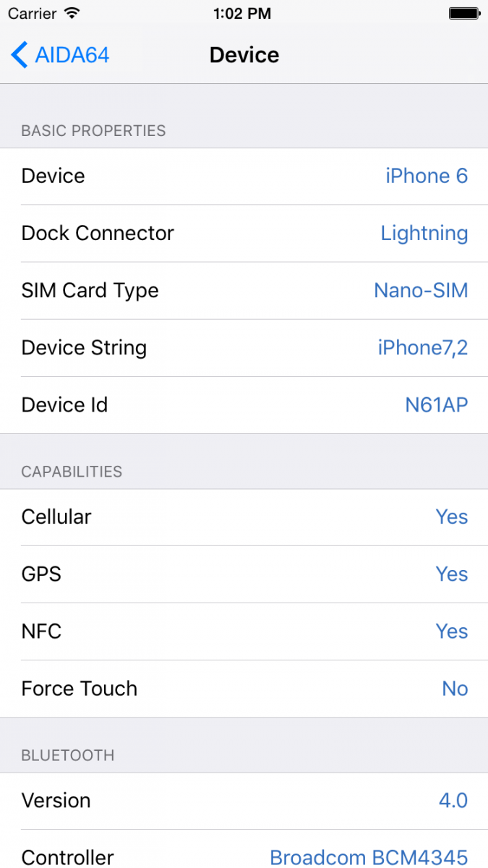Tap the N61AP device id value
488x868 pixels.
coord(436,405)
